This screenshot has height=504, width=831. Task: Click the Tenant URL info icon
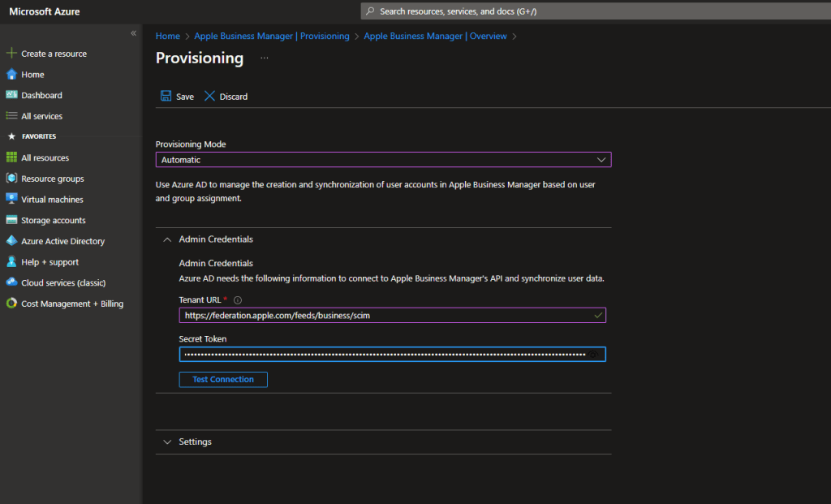click(238, 300)
